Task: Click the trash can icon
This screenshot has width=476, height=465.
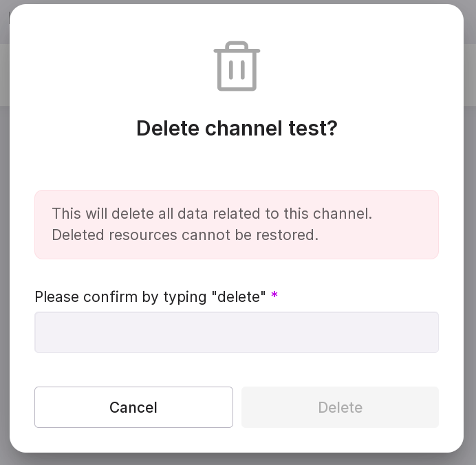Action: [237, 67]
